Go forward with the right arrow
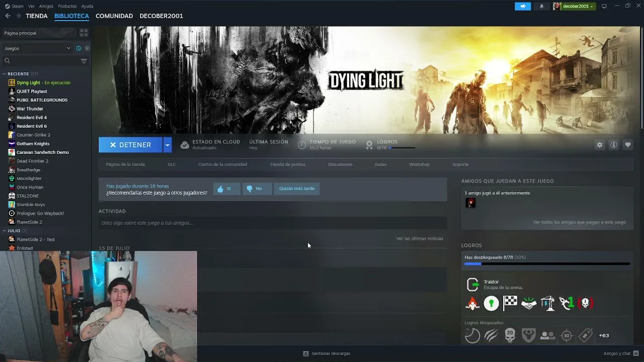 [x=18, y=16]
